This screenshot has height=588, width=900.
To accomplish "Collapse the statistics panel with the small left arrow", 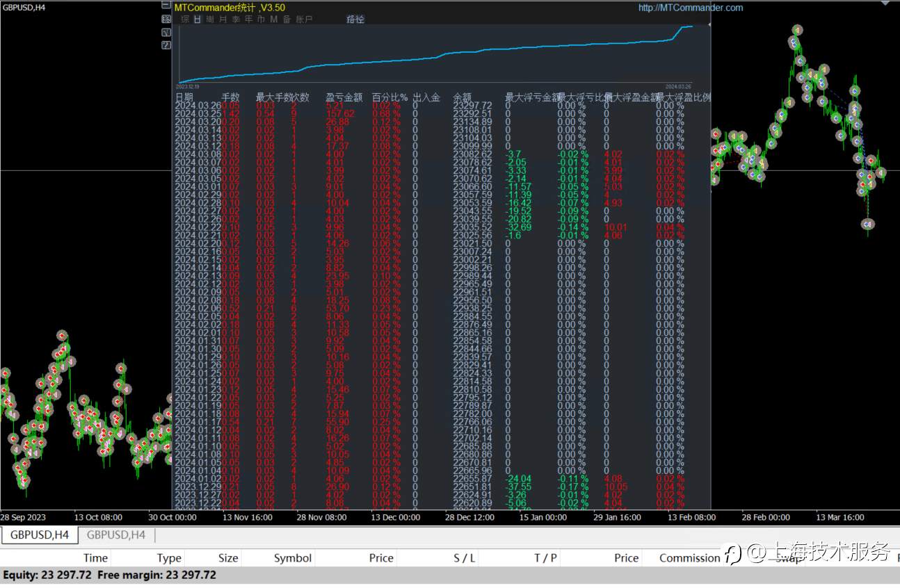I will click(709, 24).
